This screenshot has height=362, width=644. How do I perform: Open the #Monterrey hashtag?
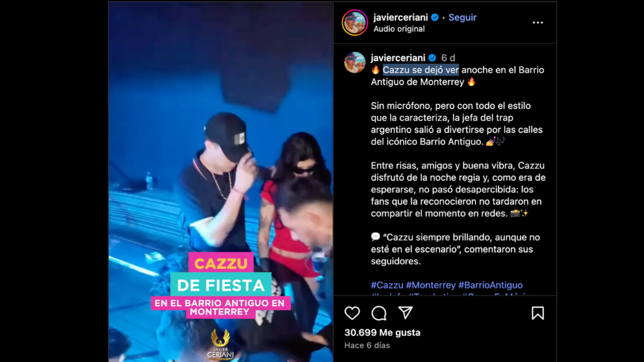[431, 285]
